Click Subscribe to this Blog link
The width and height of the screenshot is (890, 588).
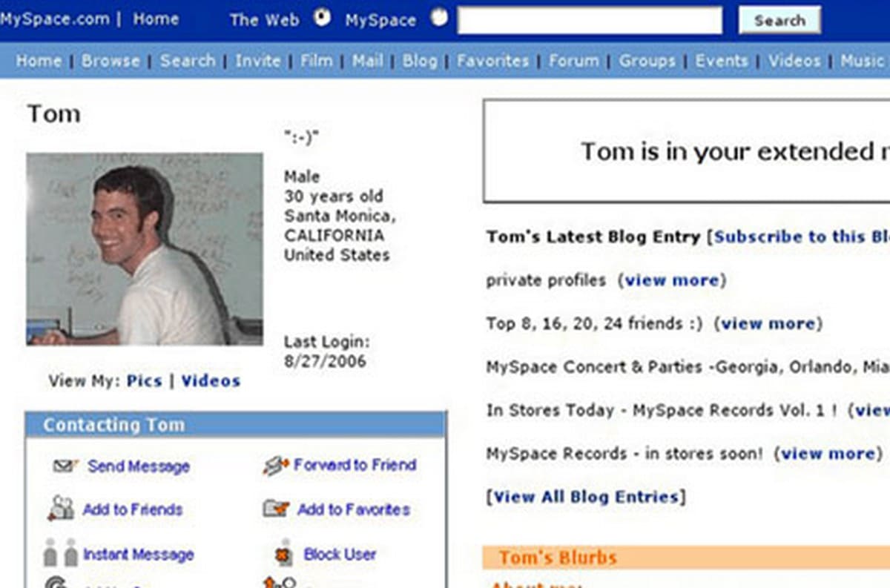[x=801, y=237]
